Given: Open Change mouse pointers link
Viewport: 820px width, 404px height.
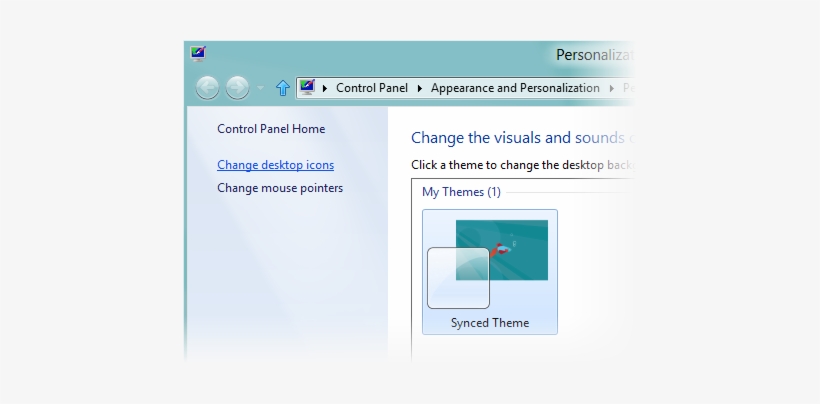Looking at the screenshot, I should (280, 188).
